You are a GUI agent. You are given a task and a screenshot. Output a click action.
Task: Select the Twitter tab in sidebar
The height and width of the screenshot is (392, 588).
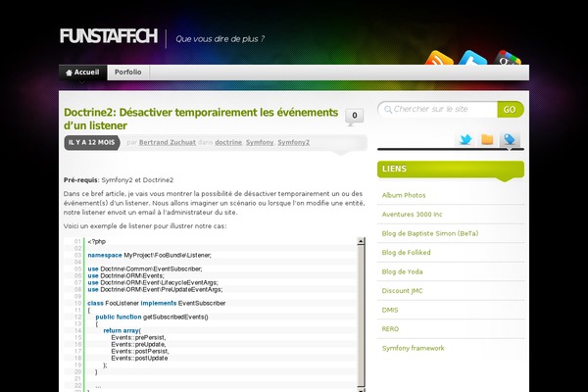[x=465, y=139]
